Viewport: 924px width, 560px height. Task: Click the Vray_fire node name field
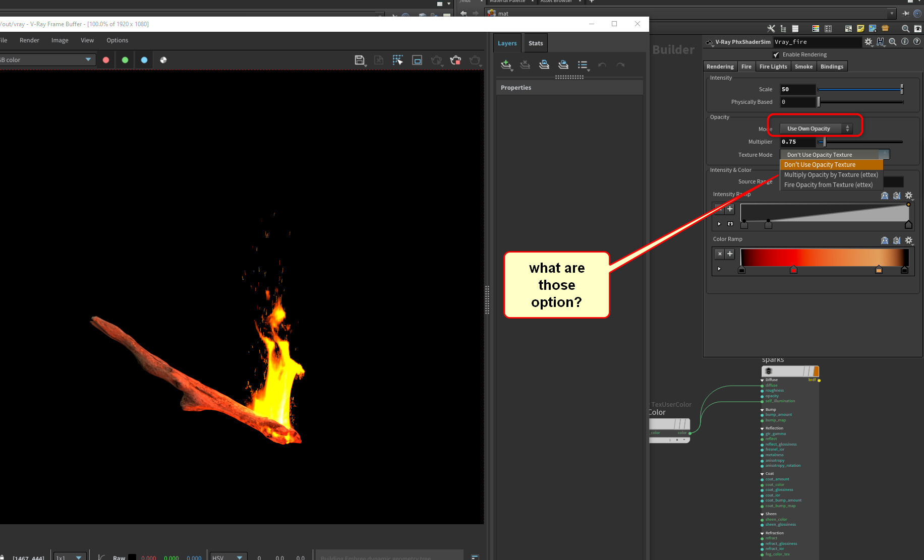tap(818, 42)
